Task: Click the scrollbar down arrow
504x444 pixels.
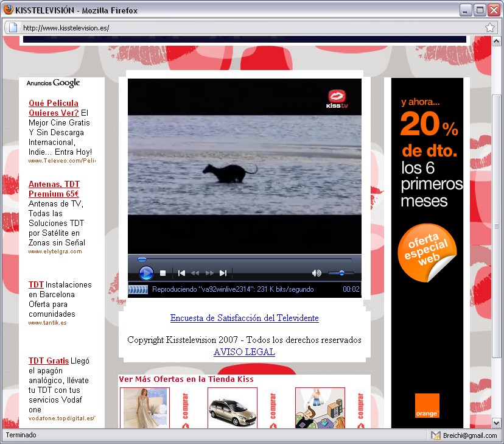Action: pyautogui.click(x=496, y=423)
